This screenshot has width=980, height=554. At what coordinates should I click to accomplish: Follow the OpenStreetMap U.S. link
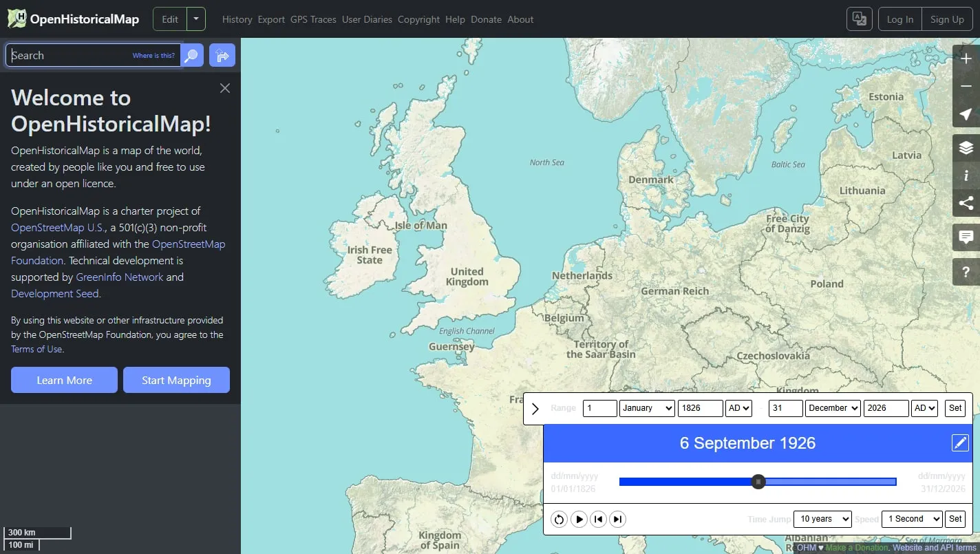58,227
